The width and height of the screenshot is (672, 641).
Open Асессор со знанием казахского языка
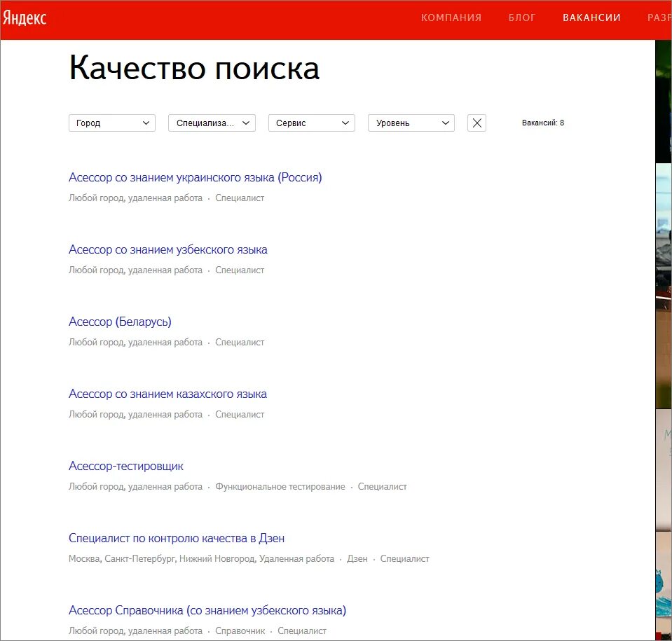pos(167,394)
